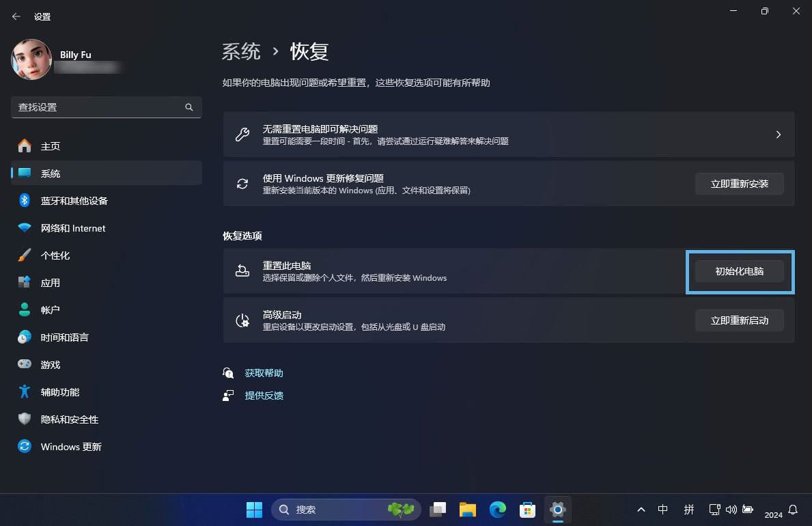Image resolution: width=812 pixels, height=526 pixels.
Task: Click the 初始化电脑 reset button
Action: pyautogui.click(x=739, y=271)
